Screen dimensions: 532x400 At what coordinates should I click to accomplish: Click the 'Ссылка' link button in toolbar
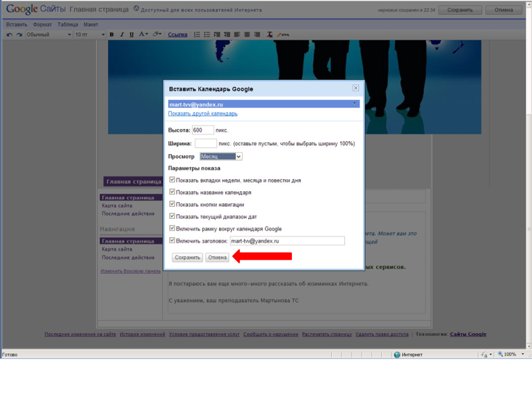(x=178, y=35)
